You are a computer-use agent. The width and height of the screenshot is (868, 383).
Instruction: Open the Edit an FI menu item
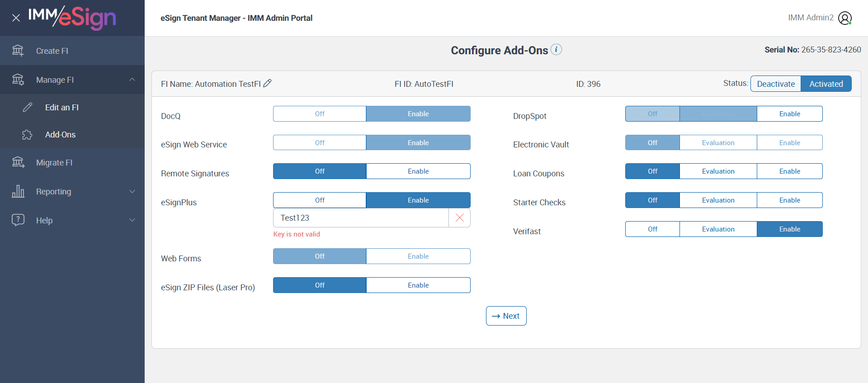point(62,108)
